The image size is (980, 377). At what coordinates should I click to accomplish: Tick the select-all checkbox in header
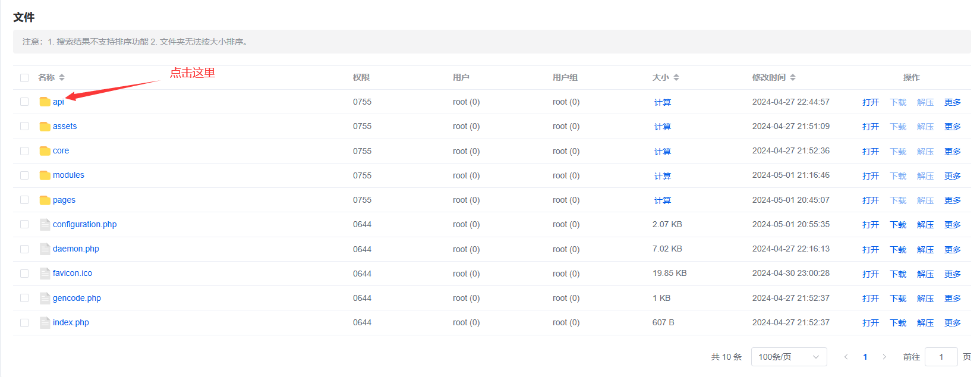click(x=24, y=78)
